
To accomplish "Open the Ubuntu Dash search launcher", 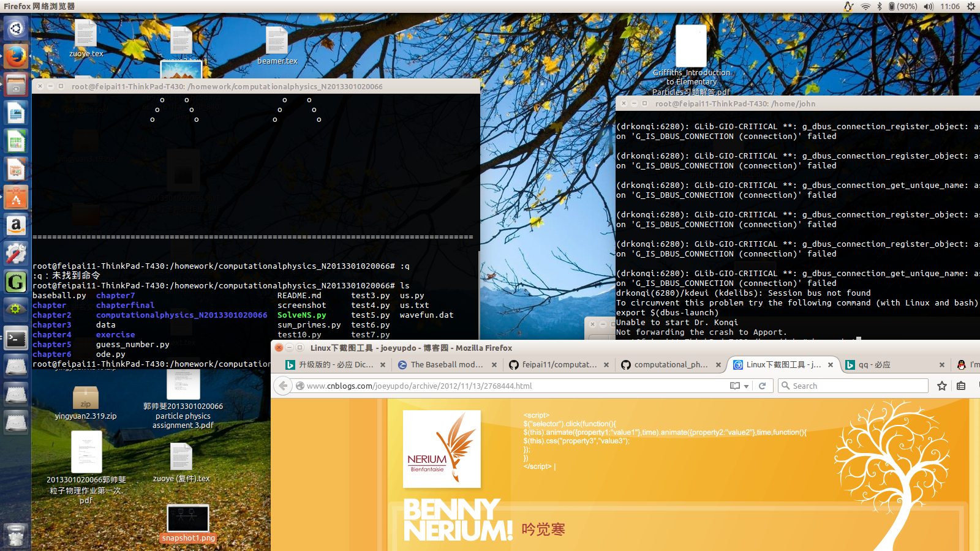I will (16, 28).
